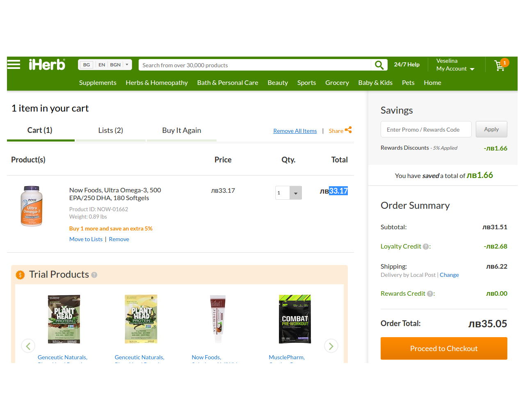Open the Buy It Again tab

pos(181,130)
